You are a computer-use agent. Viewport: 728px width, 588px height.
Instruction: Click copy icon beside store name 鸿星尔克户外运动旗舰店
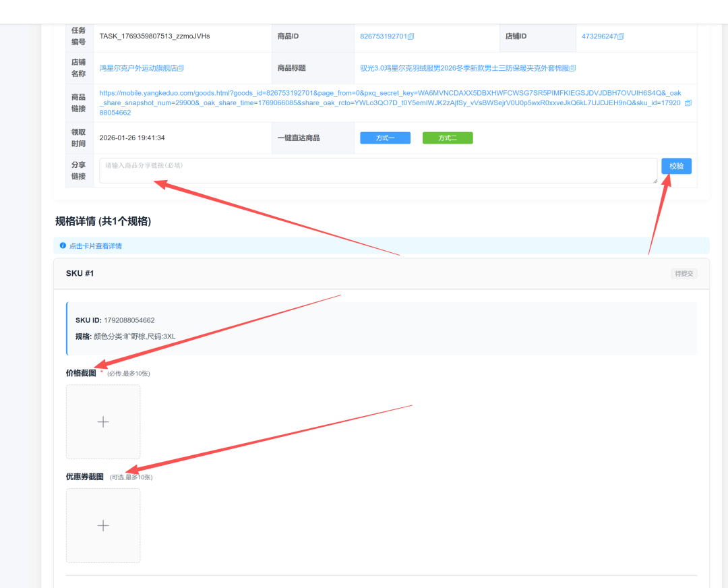pos(181,68)
